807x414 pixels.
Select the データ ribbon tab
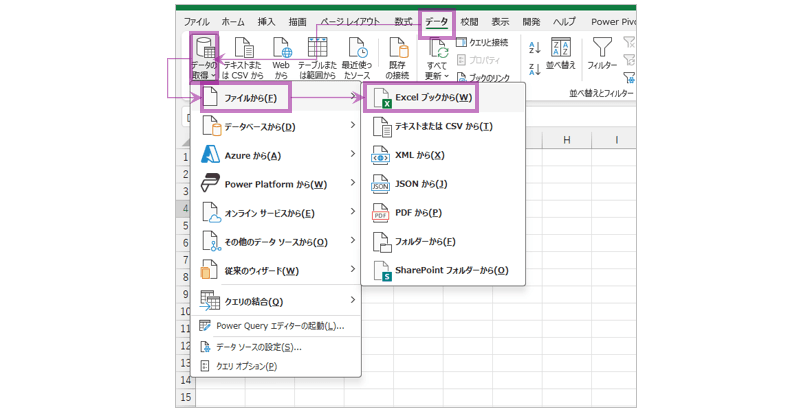click(x=436, y=22)
